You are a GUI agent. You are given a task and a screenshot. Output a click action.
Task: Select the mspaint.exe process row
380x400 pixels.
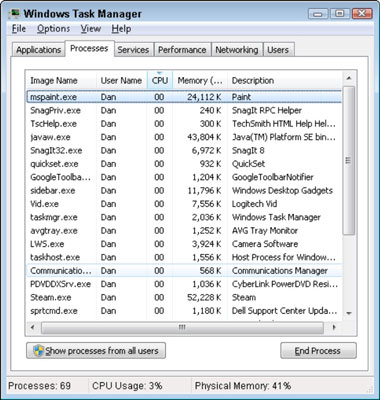pos(184,97)
